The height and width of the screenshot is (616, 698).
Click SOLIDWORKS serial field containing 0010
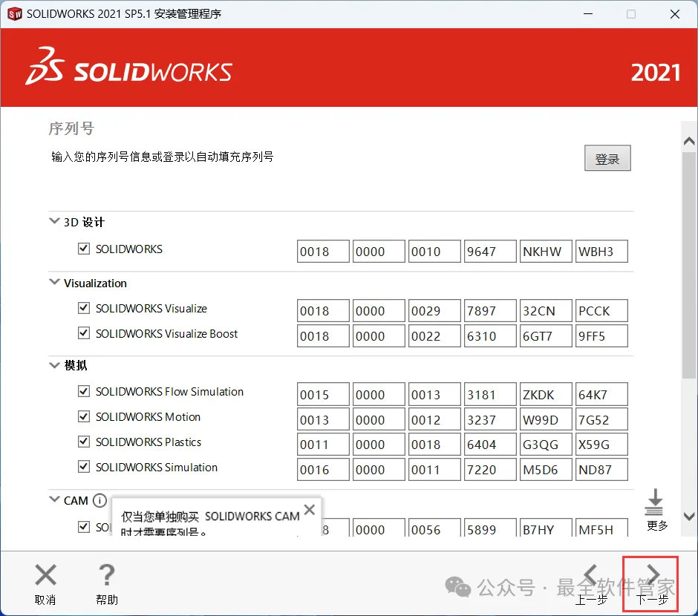click(434, 252)
